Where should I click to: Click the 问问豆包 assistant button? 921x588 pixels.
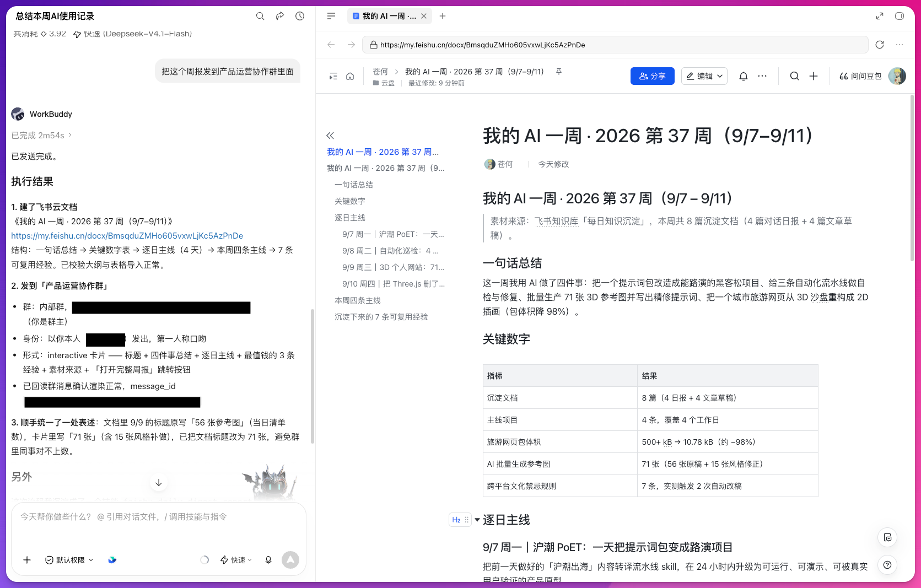pos(860,76)
